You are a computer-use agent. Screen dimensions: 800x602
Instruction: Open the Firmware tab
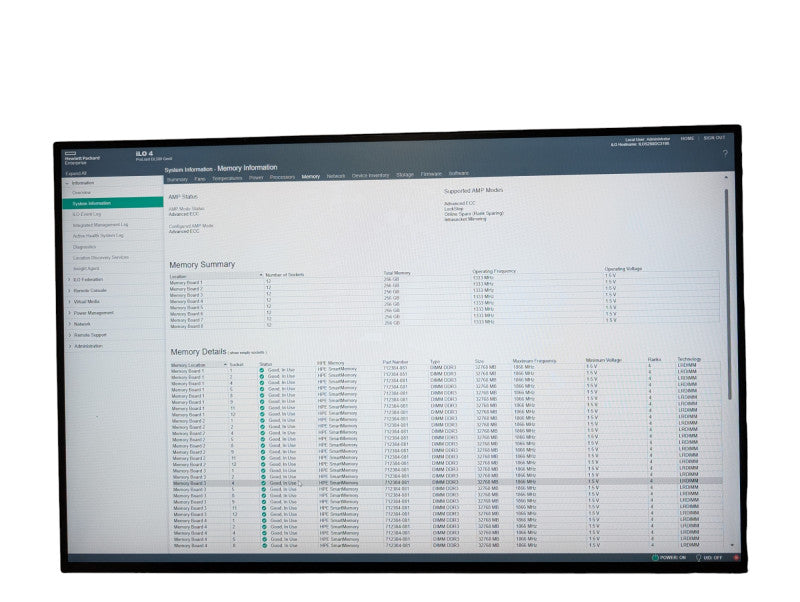pyautogui.click(x=431, y=174)
